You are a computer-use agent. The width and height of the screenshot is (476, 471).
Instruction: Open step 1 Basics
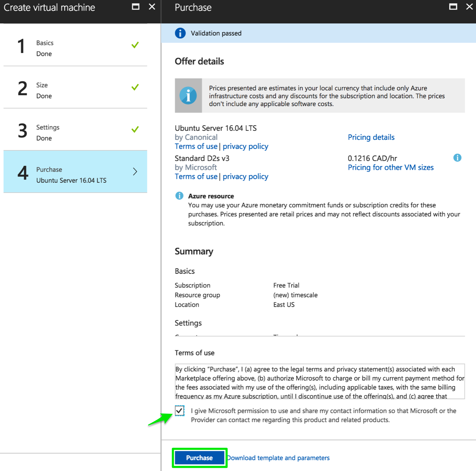pyautogui.click(x=75, y=48)
